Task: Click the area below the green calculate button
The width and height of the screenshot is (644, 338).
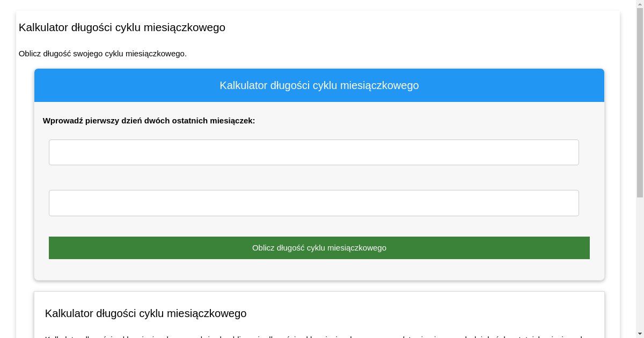Action: point(319,269)
